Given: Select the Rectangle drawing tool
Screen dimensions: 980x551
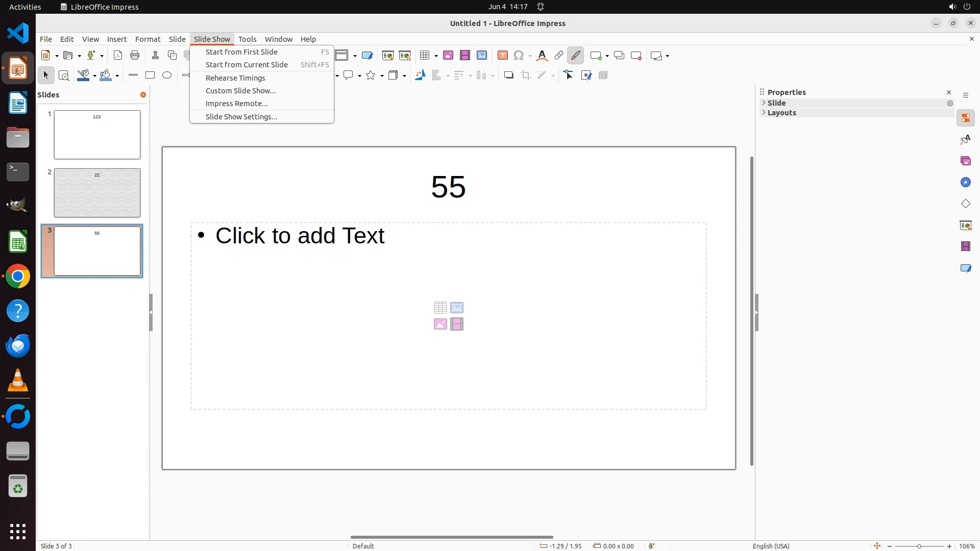Looking at the screenshot, I should tap(150, 76).
